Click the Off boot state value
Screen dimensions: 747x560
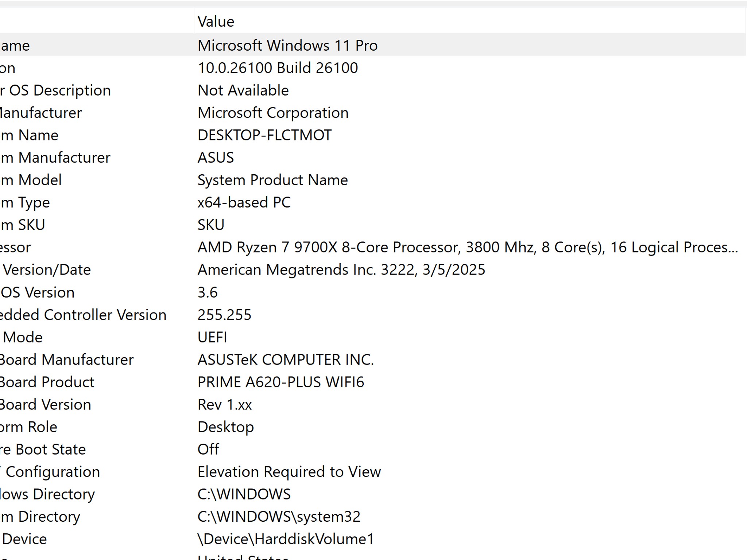[x=208, y=450]
